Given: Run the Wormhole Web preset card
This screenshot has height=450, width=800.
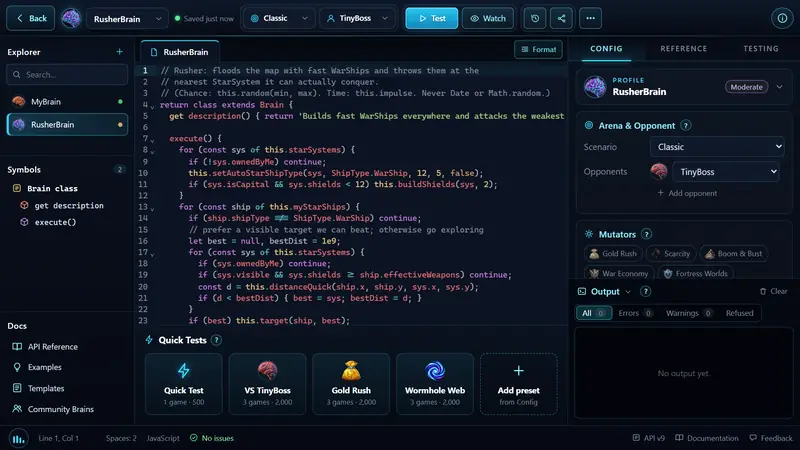Looking at the screenshot, I should click(x=435, y=384).
